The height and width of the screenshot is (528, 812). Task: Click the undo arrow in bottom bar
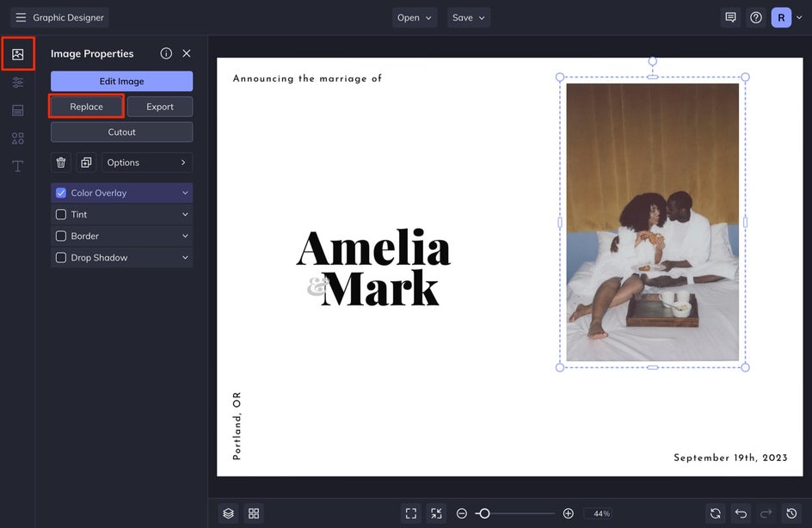741,513
